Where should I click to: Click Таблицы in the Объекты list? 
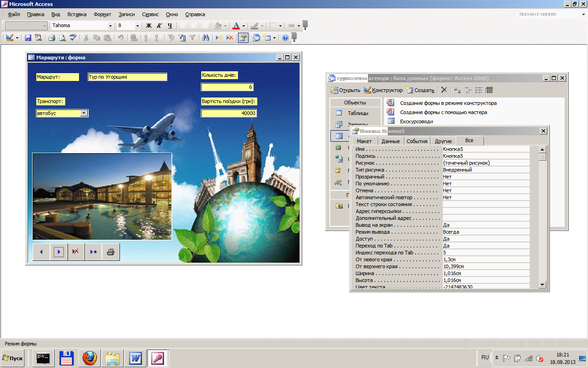coord(357,113)
